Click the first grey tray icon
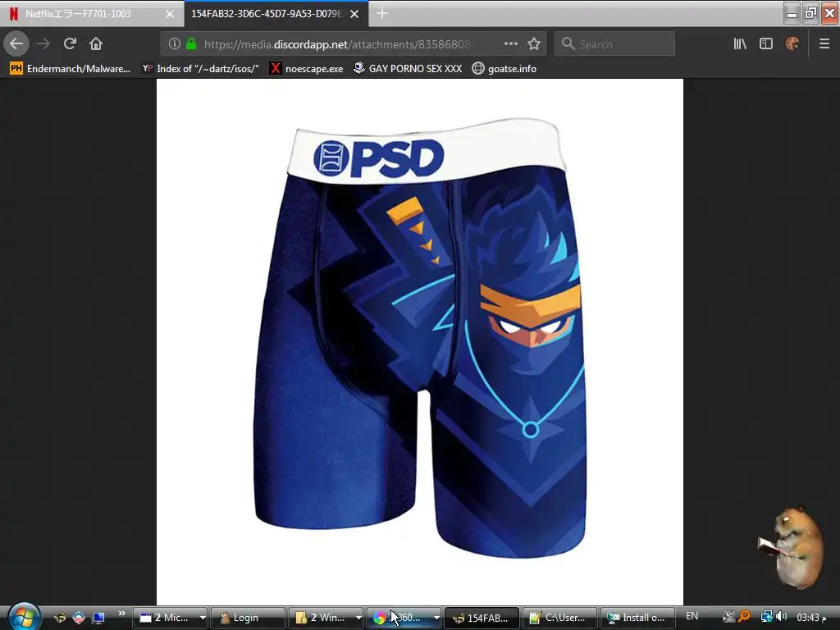Viewport: 840px width, 630px height. point(728,617)
